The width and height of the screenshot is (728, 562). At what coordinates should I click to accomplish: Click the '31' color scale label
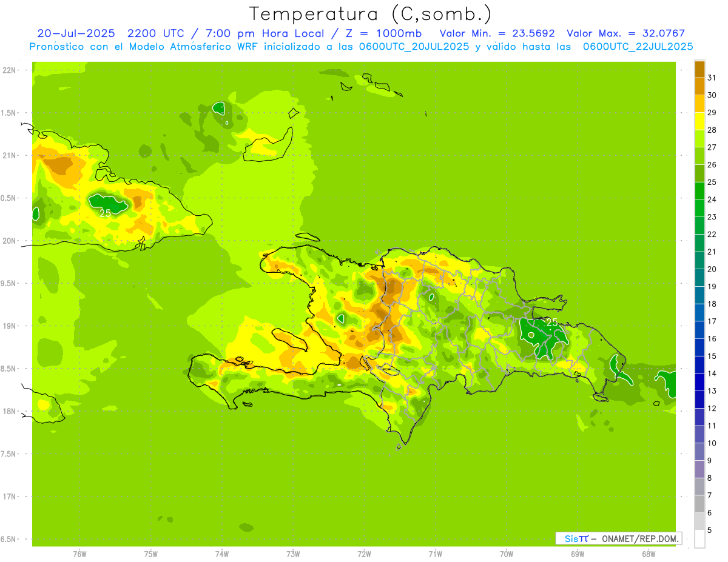pos(712,78)
